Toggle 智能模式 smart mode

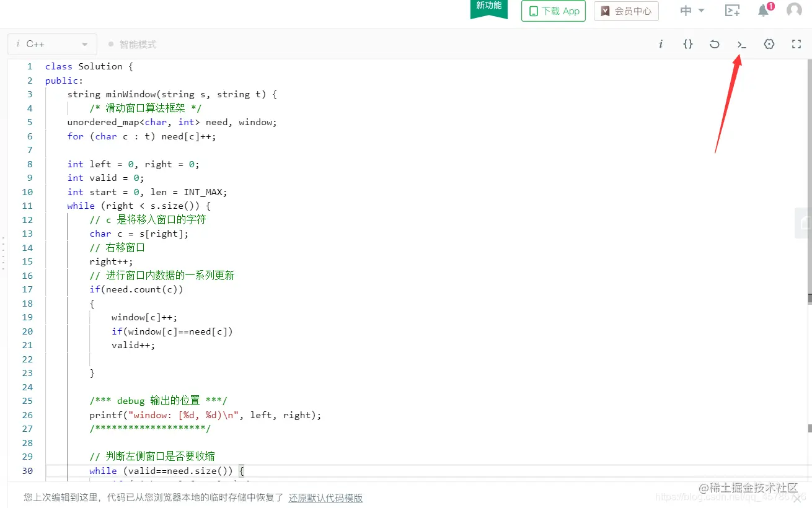pos(132,45)
